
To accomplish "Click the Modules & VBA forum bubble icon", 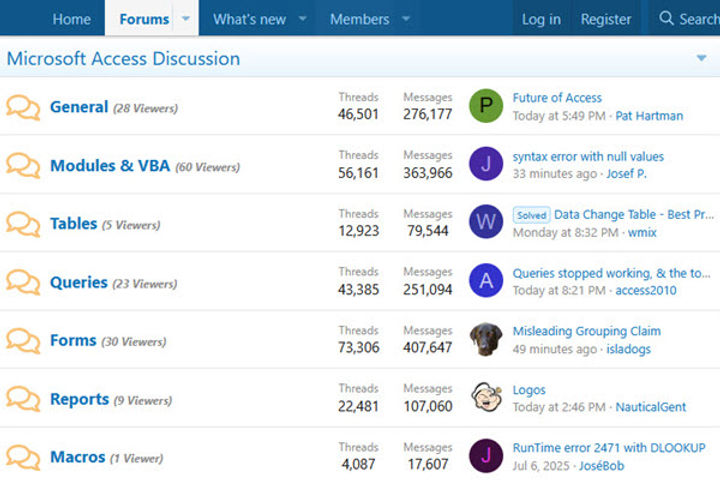I will pos(23,165).
